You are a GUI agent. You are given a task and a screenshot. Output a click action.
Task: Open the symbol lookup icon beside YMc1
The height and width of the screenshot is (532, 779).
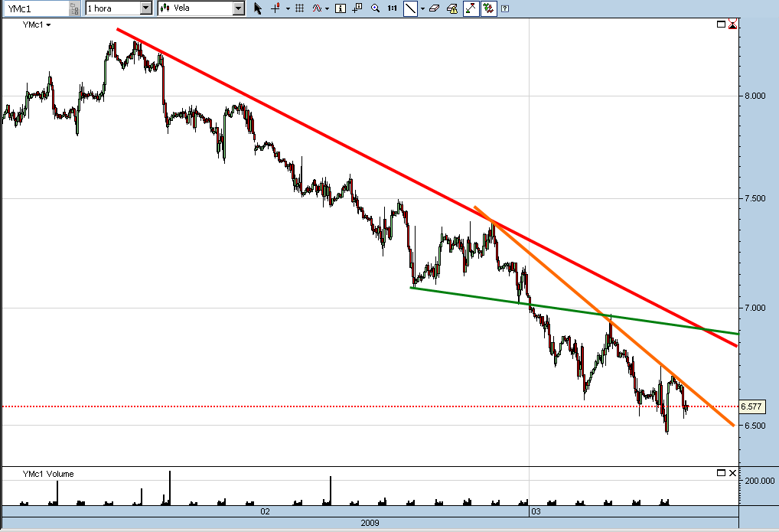coord(74,8)
